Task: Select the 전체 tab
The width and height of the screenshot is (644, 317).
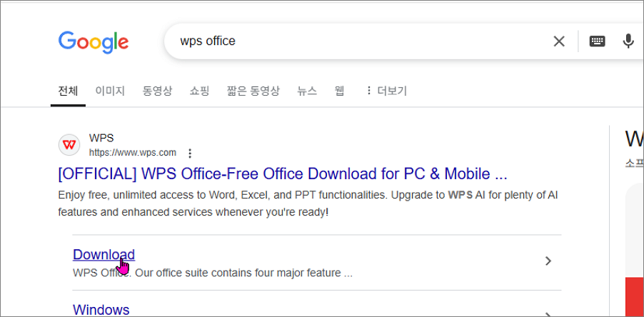Action: coord(68,91)
